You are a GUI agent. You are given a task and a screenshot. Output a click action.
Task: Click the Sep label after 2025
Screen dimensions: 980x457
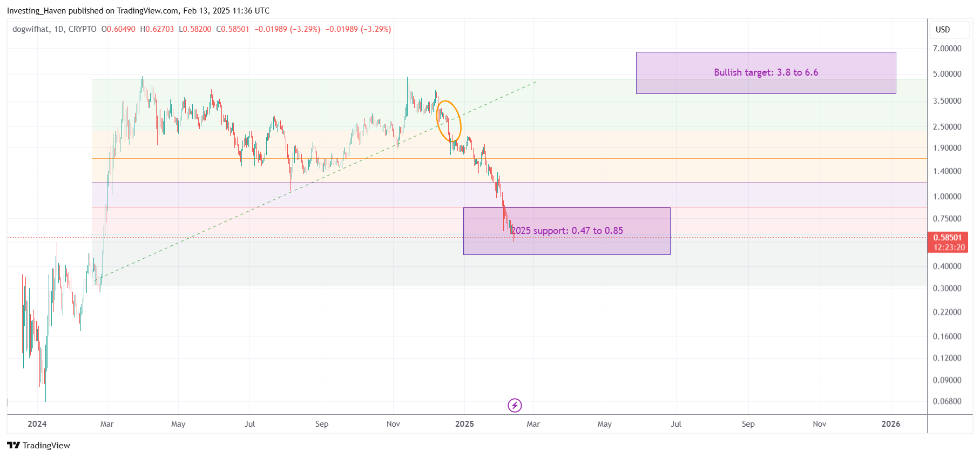[x=748, y=424]
